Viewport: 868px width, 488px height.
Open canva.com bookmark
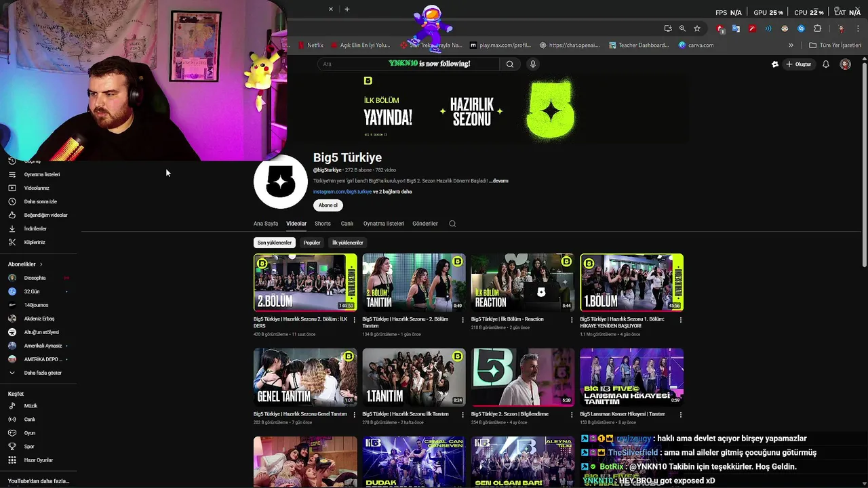coord(696,45)
